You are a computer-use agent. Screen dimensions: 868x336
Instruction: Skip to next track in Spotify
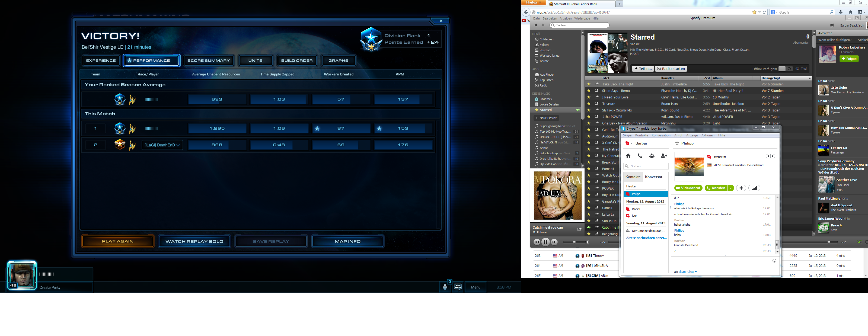click(x=554, y=242)
